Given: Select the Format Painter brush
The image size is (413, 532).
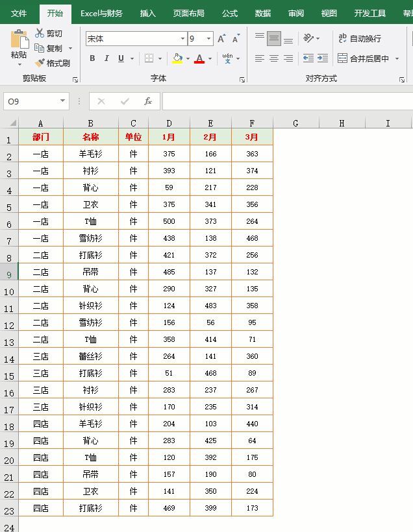Looking at the screenshot, I should click(40, 63).
